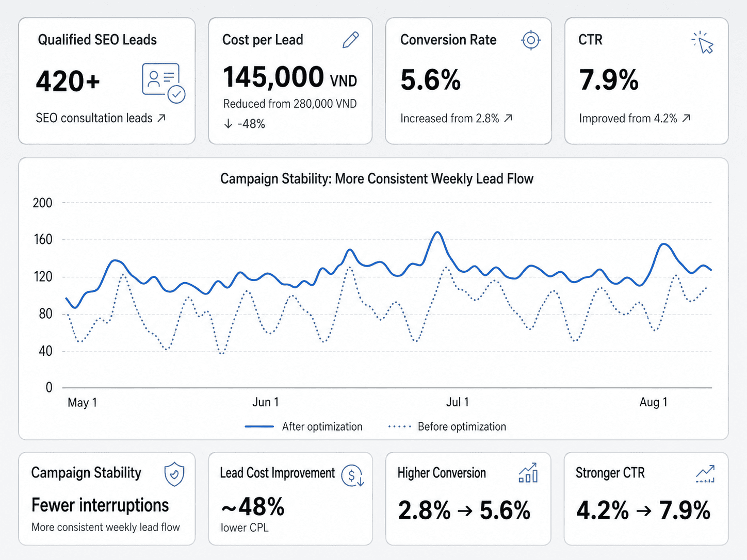Click the Stronger CTR title
The image size is (747, 560).
pyautogui.click(x=610, y=473)
